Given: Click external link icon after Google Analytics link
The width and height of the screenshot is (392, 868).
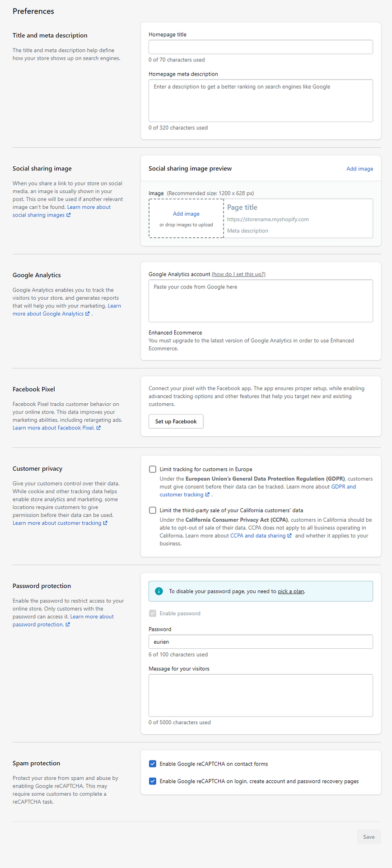Looking at the screenshot, I should 88,314.
